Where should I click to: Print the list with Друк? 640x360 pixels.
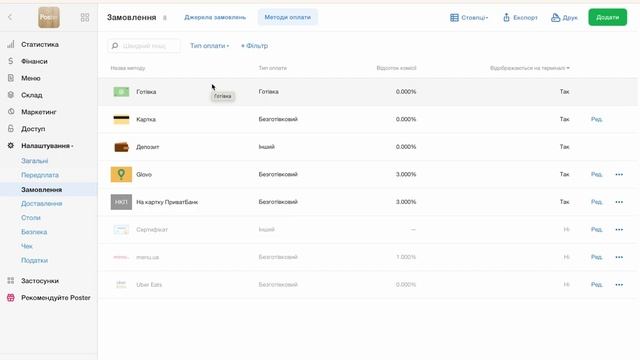tap(564, 18)
